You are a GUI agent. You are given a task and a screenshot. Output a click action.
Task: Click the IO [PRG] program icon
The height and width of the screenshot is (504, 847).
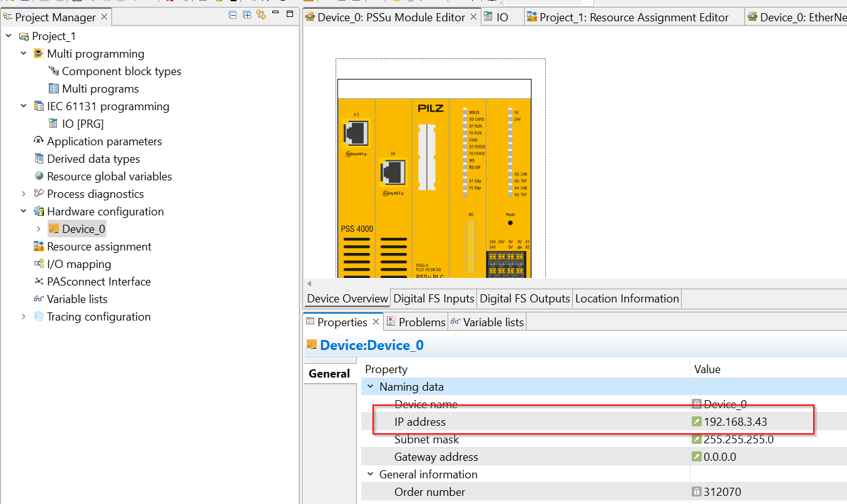[x=54, y=124]
